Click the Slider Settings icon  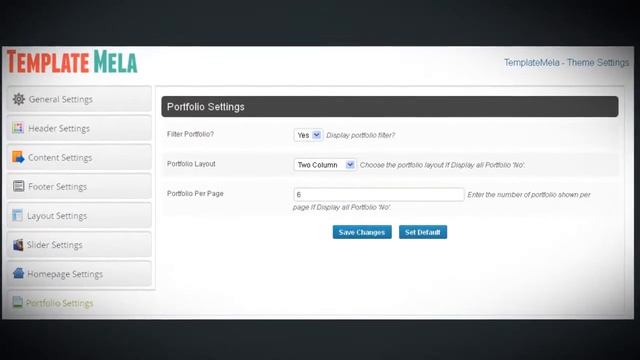coord(18,244)
